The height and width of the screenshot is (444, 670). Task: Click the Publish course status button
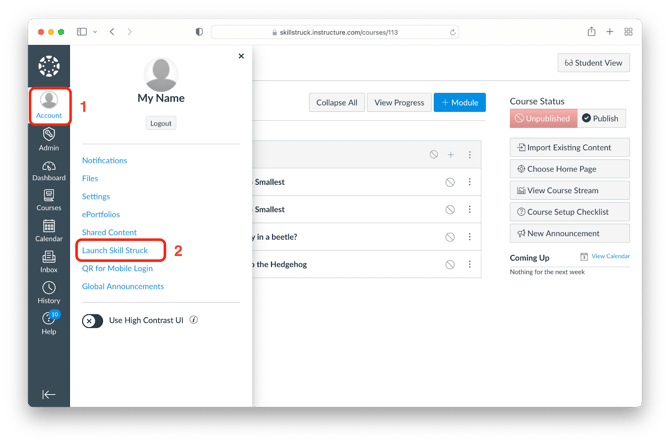point(600,118)
